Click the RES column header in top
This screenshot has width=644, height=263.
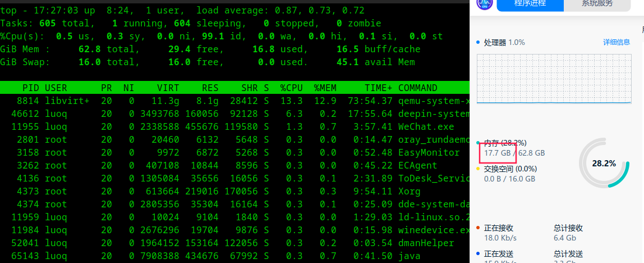[210, 88]
